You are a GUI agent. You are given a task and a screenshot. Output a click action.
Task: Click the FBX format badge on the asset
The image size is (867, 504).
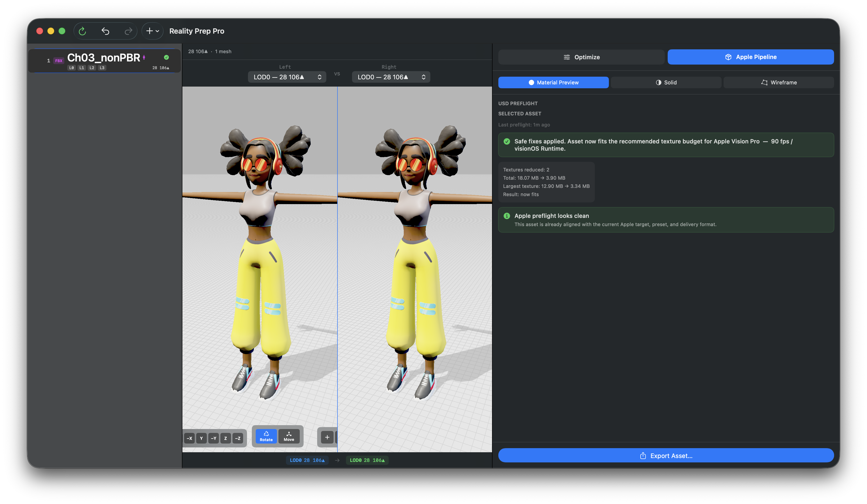click(59, 60)
